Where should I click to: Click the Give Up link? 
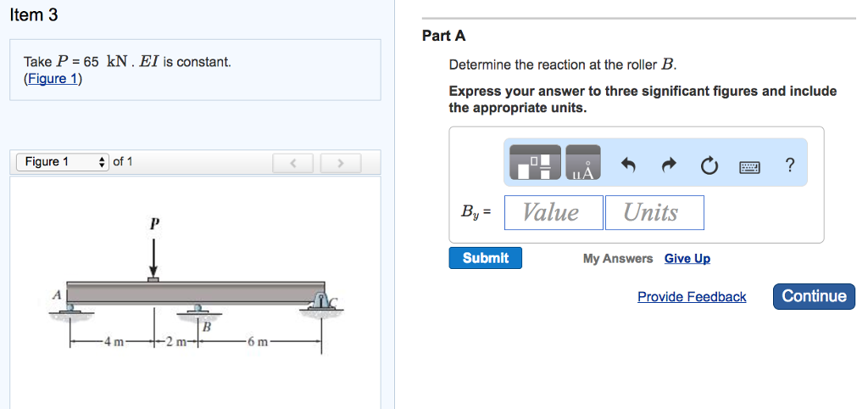[687, 259]
